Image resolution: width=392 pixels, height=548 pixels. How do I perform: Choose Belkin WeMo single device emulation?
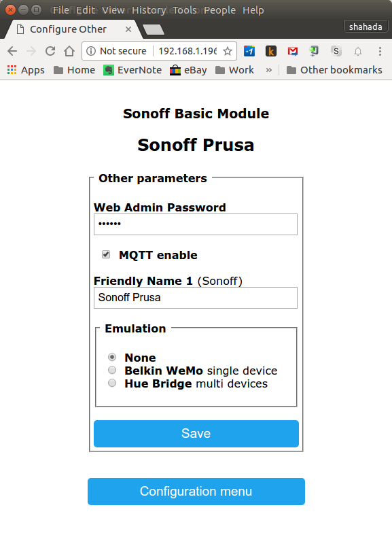(x=112, y=370)
